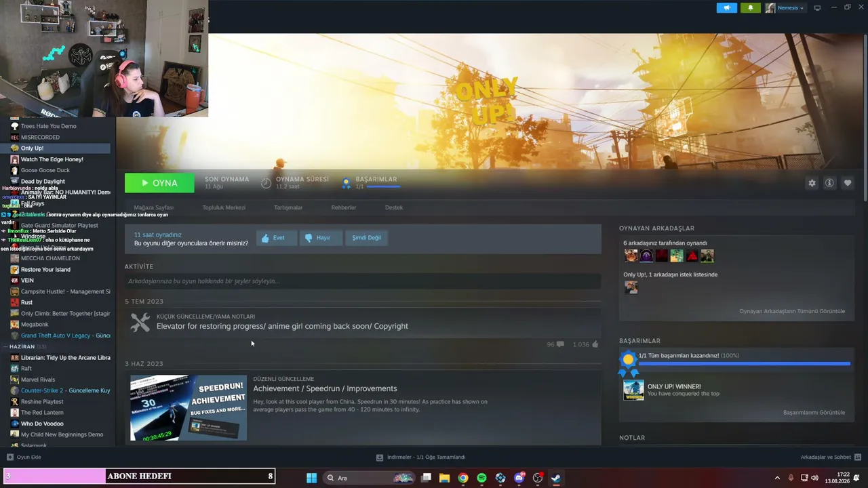Viewport: 868px width, 488px height.
Task: Open comments on the Elevator update post
Action: (555, 344)
